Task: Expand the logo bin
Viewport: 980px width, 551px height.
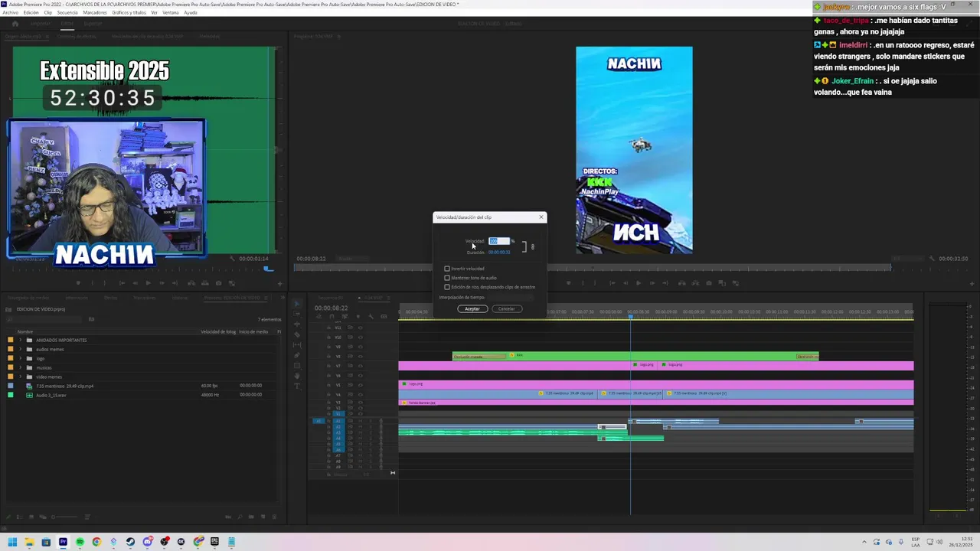Action: [21, 358]
